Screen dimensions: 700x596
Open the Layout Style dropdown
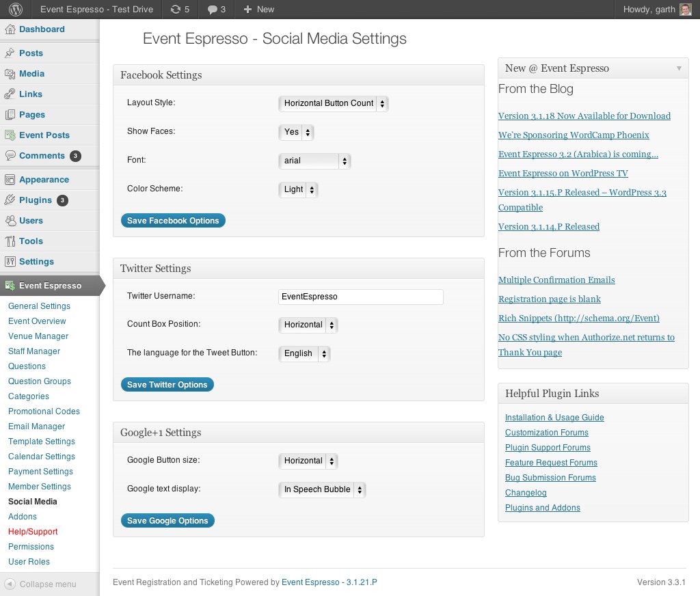point(333,104)
